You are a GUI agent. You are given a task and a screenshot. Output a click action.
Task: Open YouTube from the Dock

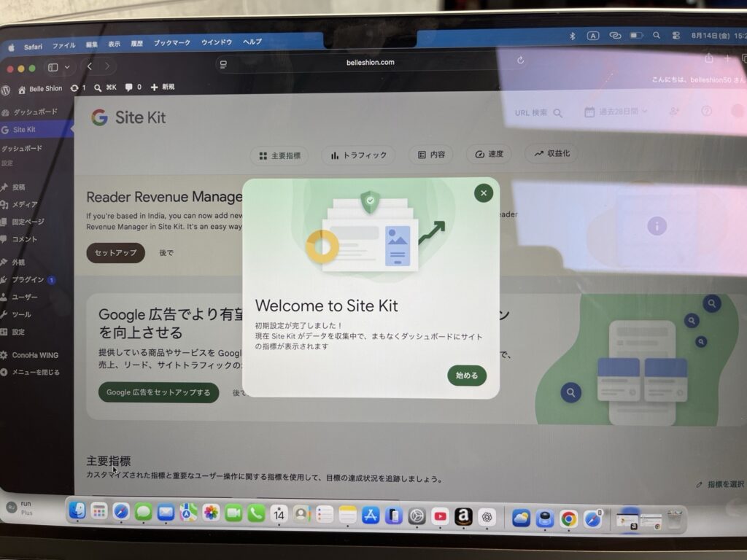(440, 516)
